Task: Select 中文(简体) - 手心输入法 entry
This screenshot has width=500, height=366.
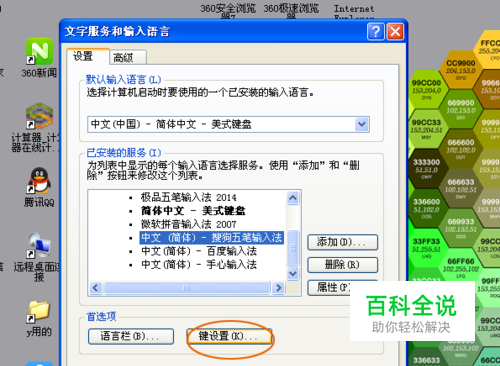Action: pyautogui.click(x=199, y=264)
